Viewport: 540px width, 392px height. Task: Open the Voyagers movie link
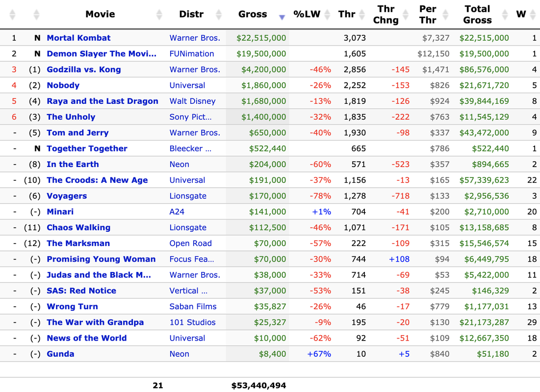click(x=67, y=196)
